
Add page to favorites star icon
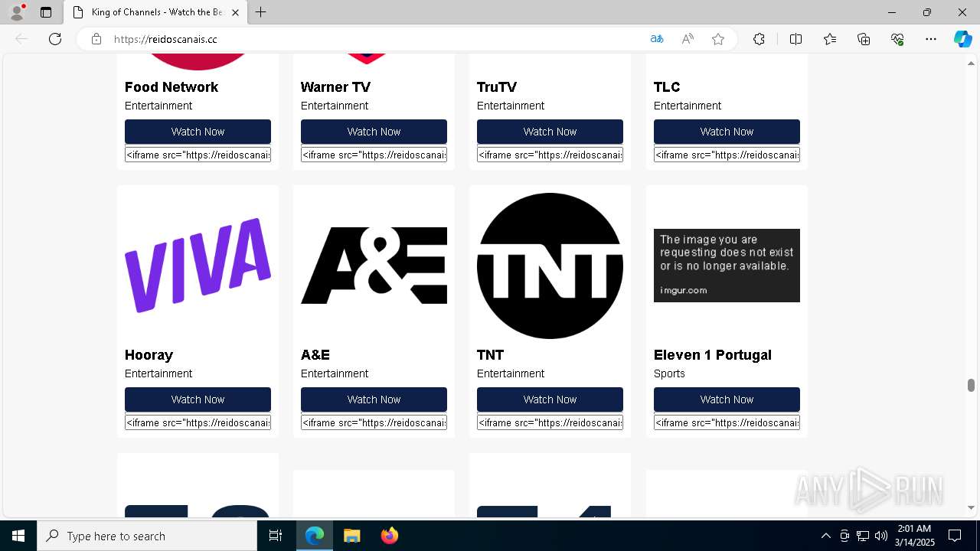click(718, 39)
